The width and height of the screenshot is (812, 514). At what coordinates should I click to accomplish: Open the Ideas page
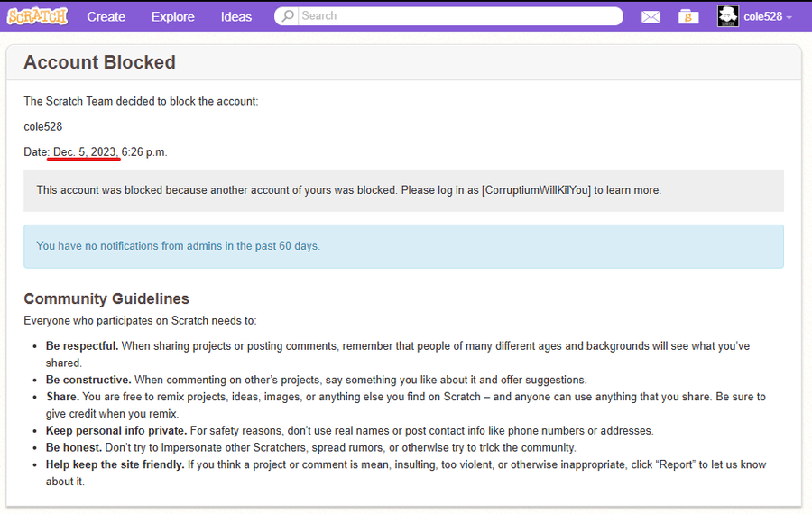(236, 16)
